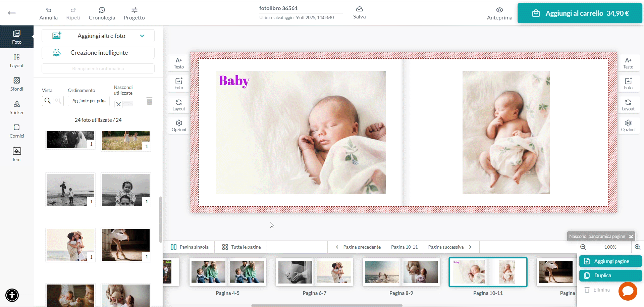Select the Baby text on canvas
The image size is (644, 307).
234,81
